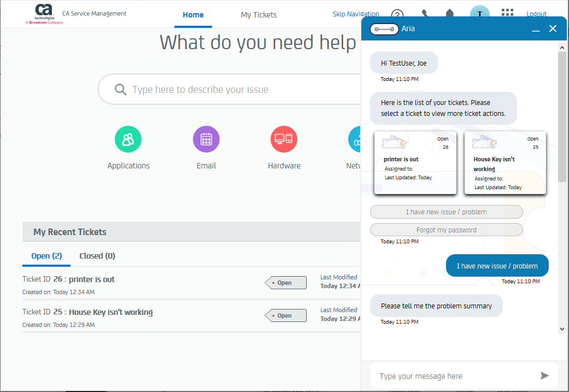Image resolution: width=569 pixels, height=392 pixels.
Task: Click the CA Technologies logo
Action: tap(44, 14)
